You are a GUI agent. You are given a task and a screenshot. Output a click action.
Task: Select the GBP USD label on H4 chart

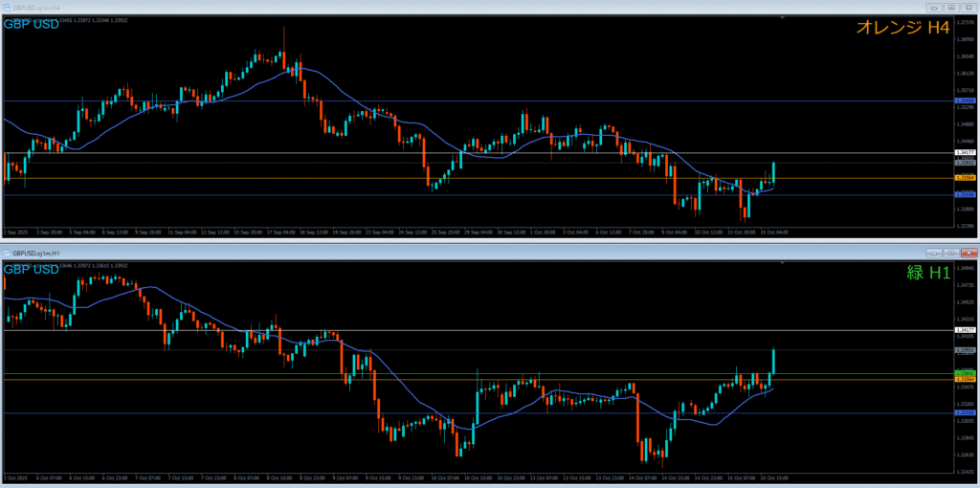[32, 25]
